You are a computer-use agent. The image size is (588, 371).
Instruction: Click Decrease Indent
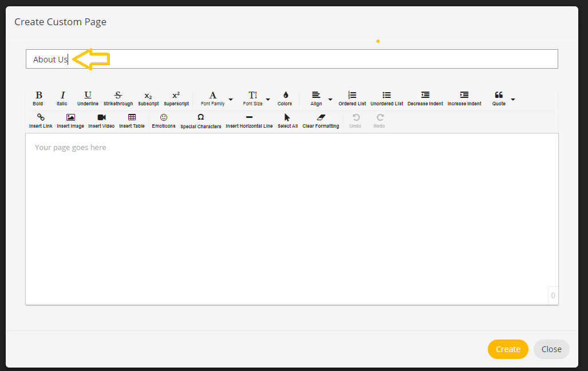coord(425,98)
